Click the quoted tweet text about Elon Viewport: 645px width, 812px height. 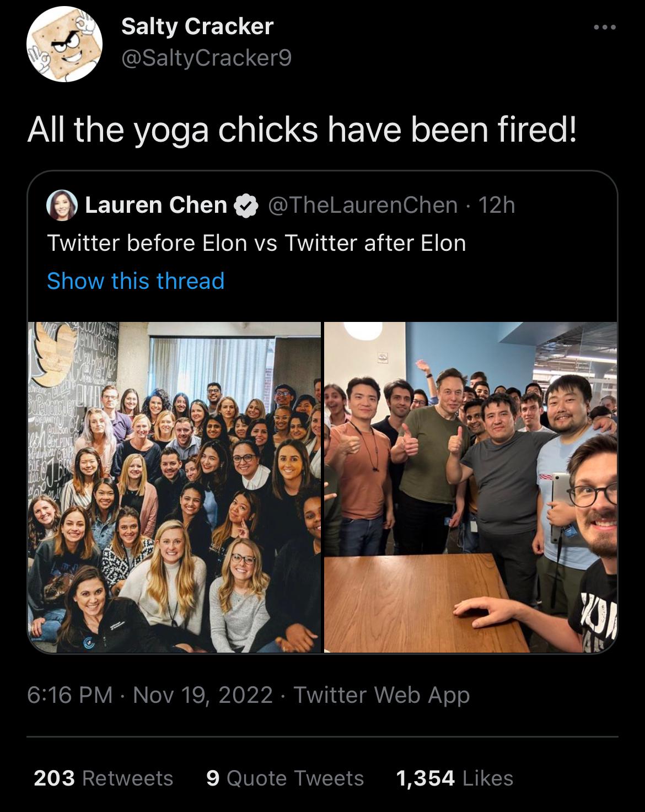pyautogui.click(x=256, y=243)
